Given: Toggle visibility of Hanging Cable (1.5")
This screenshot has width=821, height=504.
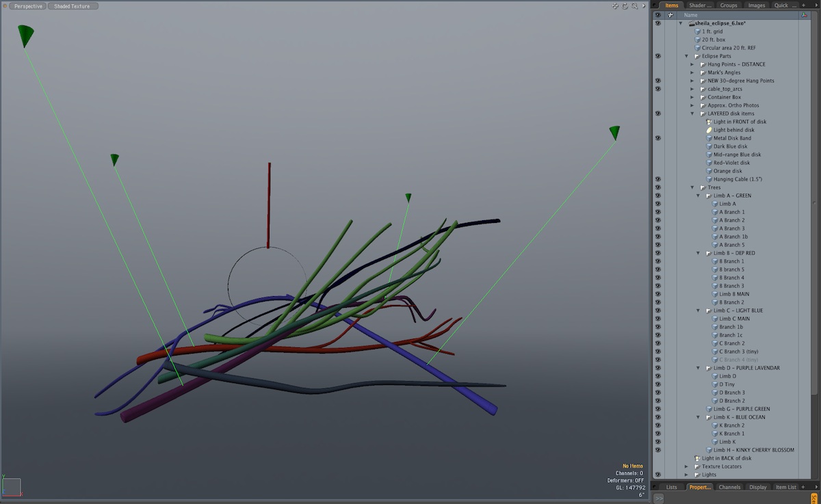Looking at the screenshot, I should point(657,179).
